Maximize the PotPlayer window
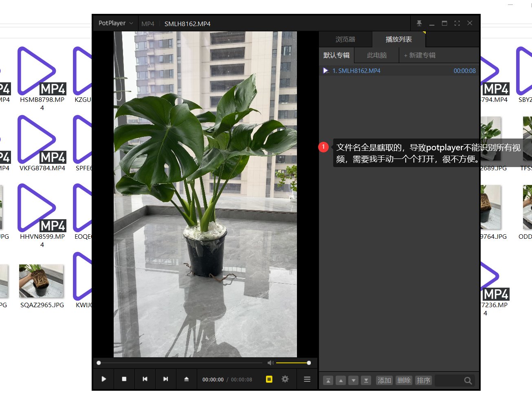This screenshot has width=532, height=405. [444, 23]
